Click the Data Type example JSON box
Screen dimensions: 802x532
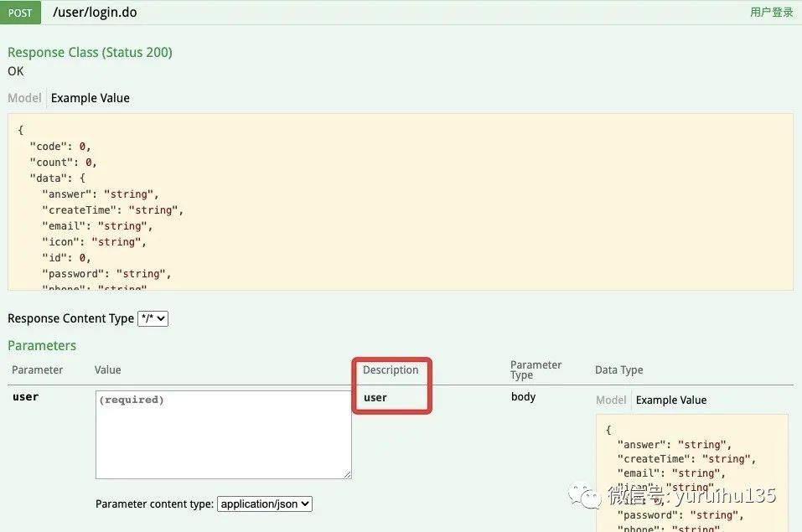click(x=692, y=473)
